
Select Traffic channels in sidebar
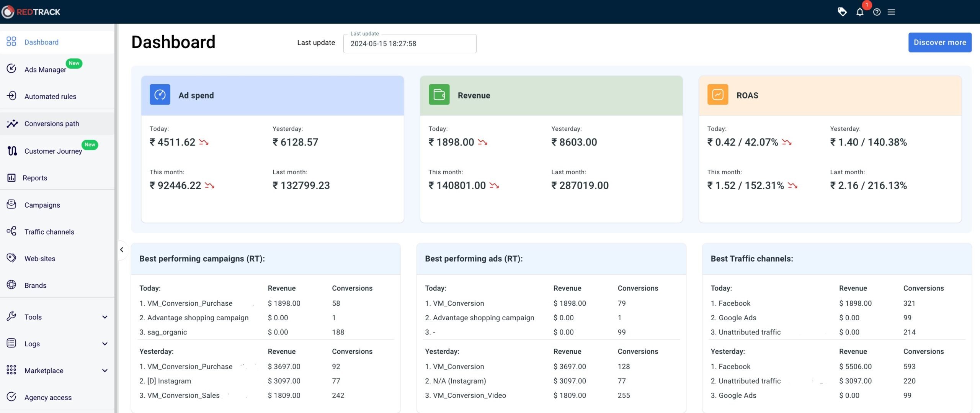[49, 231]
